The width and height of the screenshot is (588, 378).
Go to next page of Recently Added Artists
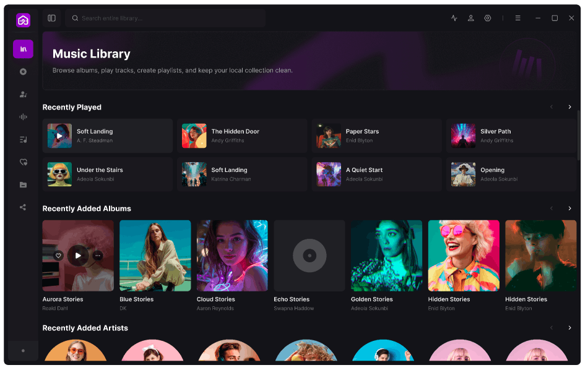[569, 328]
